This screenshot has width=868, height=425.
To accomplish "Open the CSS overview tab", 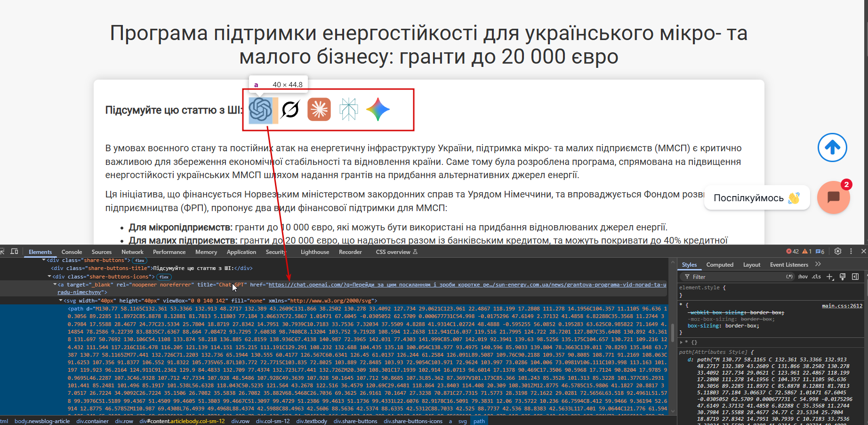I will 397,252.
